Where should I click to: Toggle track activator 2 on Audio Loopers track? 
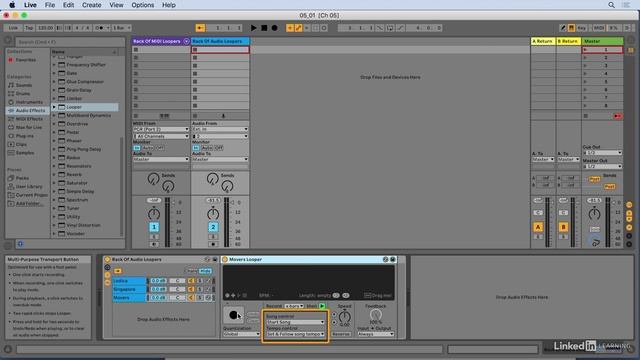tap(213, 227)
